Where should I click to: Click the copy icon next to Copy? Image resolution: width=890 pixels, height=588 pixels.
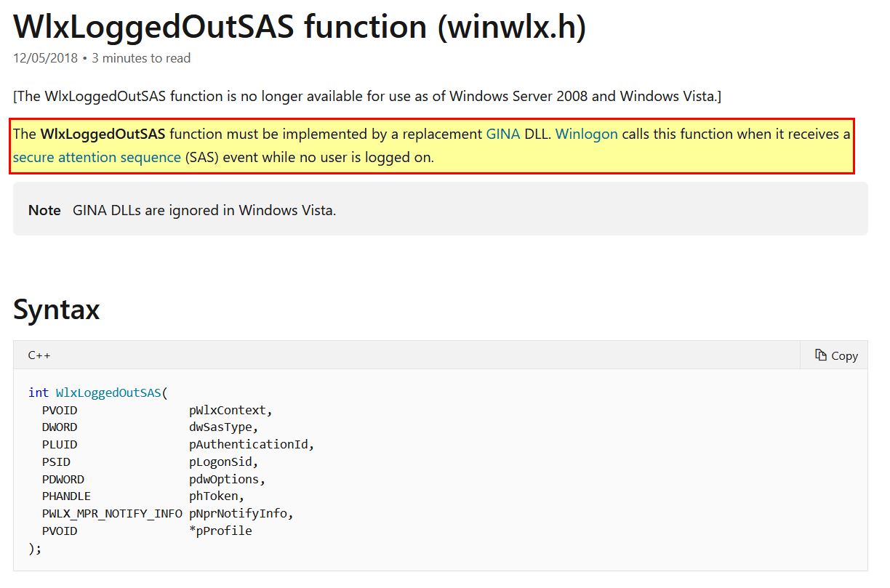tap(821, 355)
